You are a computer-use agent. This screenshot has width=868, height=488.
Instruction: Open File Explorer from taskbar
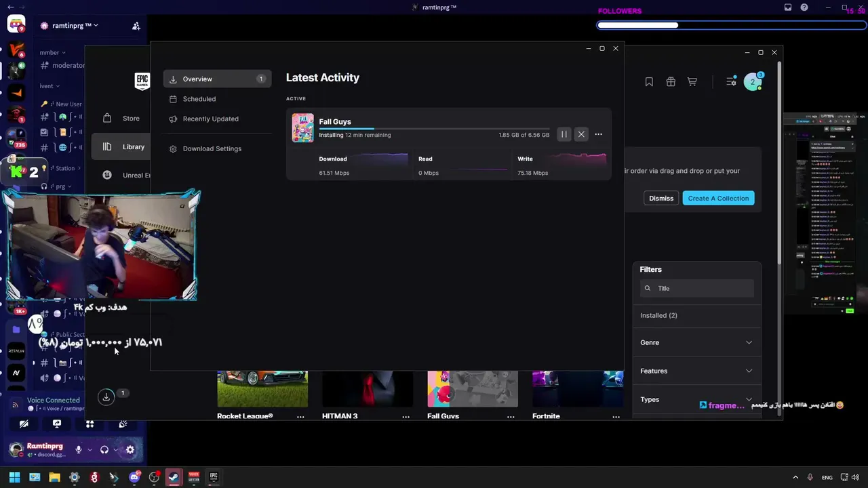pos(54,477)
